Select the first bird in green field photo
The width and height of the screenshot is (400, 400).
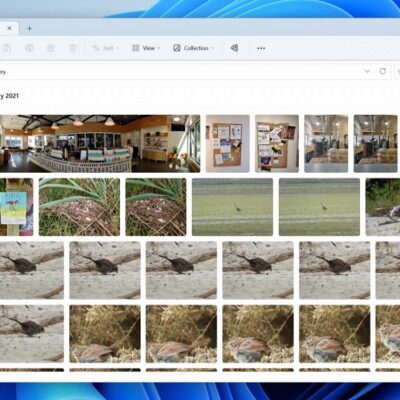[232, 207]
